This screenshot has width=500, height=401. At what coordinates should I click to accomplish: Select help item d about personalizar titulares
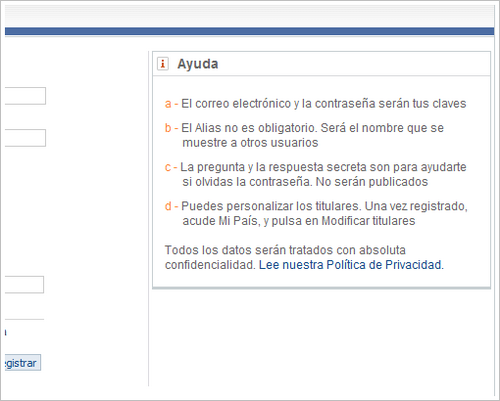316,213
